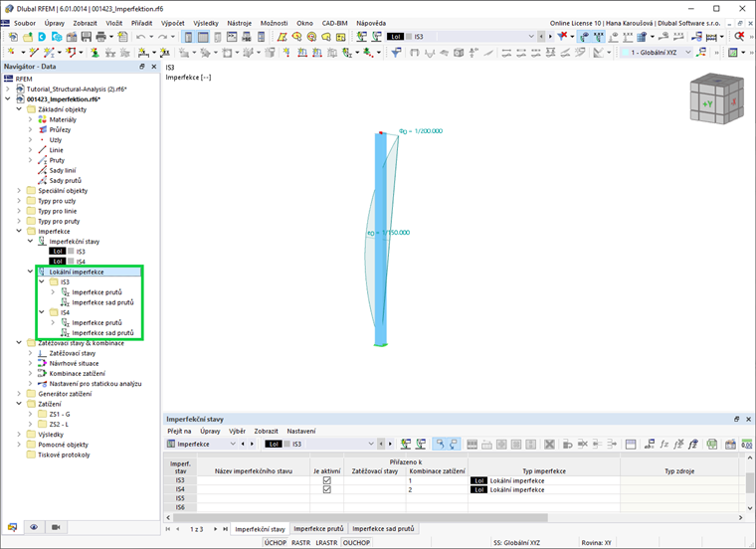Switch to Imperfekce prutů tab
Viewport: 756px width, 549px height.
click(318, 529)
